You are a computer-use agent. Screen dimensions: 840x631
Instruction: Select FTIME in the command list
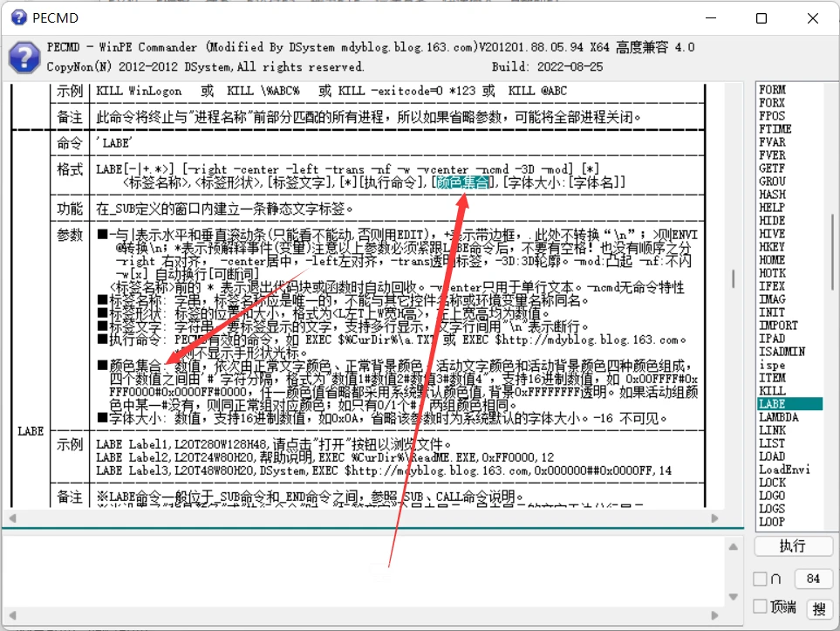pos(775,128)
